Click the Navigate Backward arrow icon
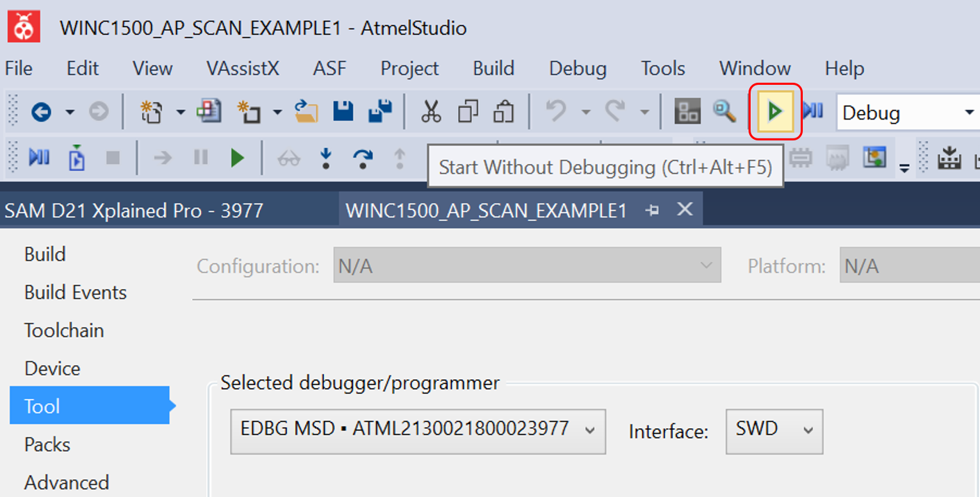The width and height of the screenshot is (980, 497). 41,111
